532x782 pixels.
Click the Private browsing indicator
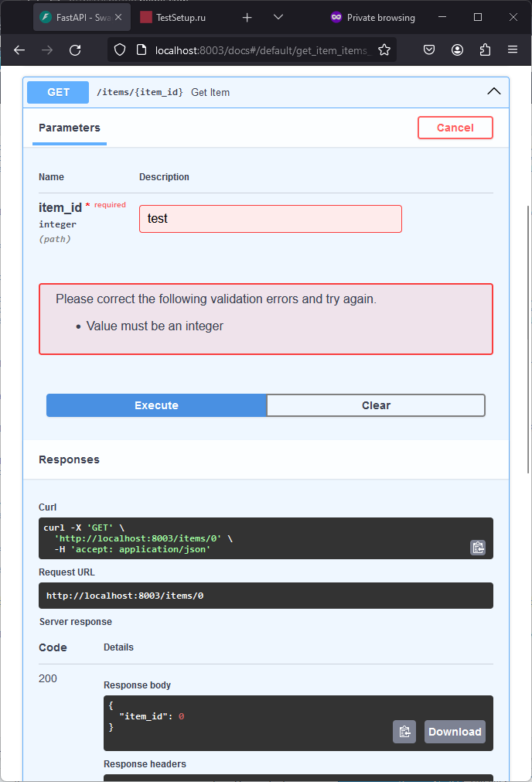(x=373, y=18)
